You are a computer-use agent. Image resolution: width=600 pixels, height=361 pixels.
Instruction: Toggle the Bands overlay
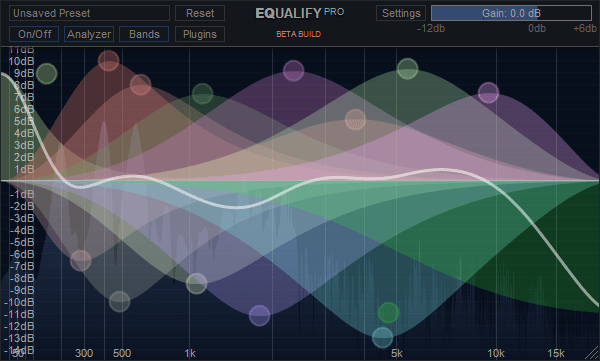[144, 34]
